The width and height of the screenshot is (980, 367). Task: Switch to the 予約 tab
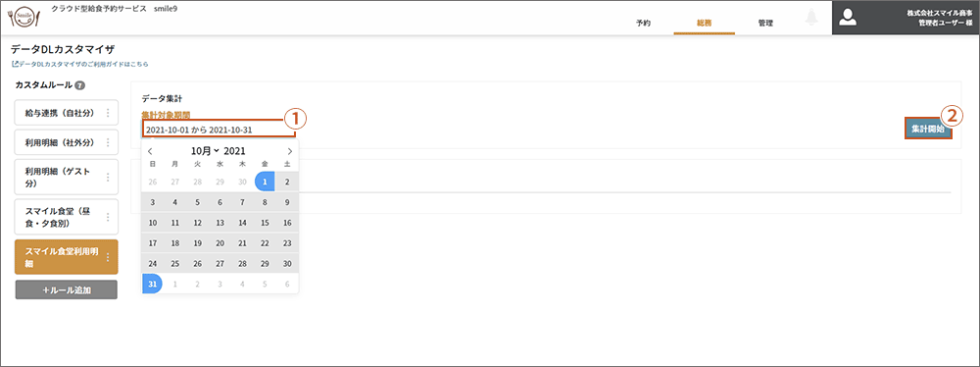[643, 23]
